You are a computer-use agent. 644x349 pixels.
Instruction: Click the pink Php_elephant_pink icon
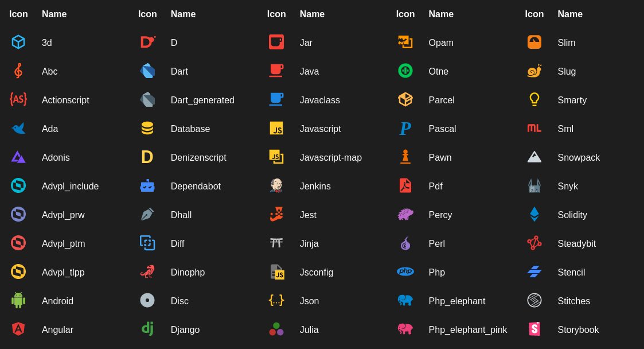pos(405,329)
